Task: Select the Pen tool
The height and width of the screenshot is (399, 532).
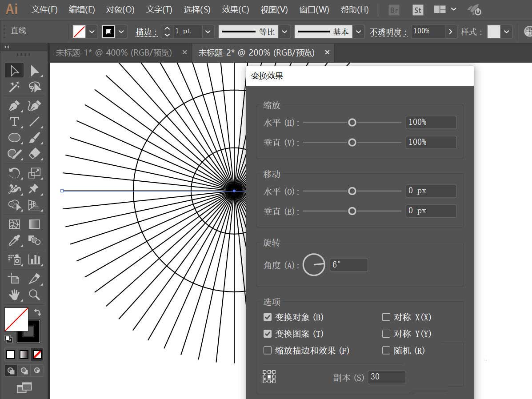Action: tap(14, 106)
